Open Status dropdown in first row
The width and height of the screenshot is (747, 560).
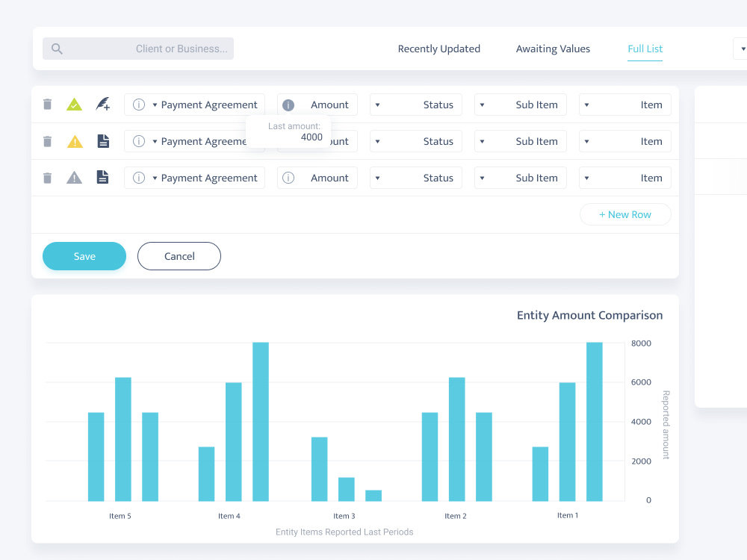pyautogui.click(x=416, y=105)
